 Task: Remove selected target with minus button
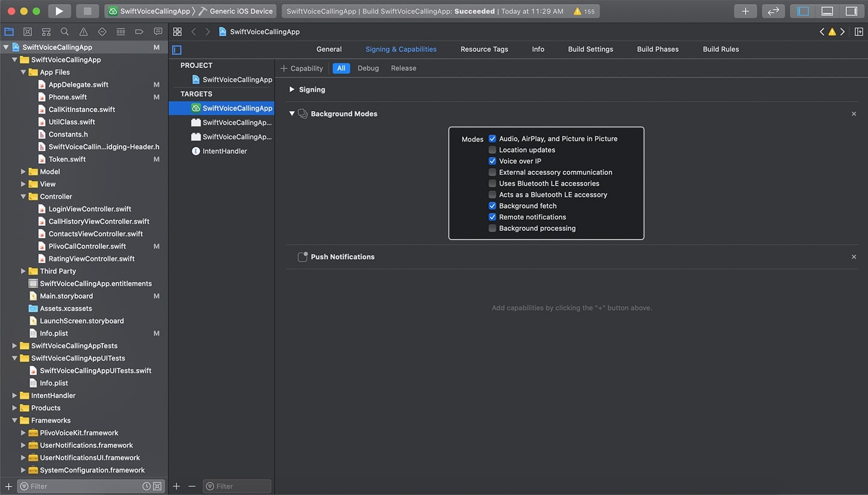click(192, 486)
